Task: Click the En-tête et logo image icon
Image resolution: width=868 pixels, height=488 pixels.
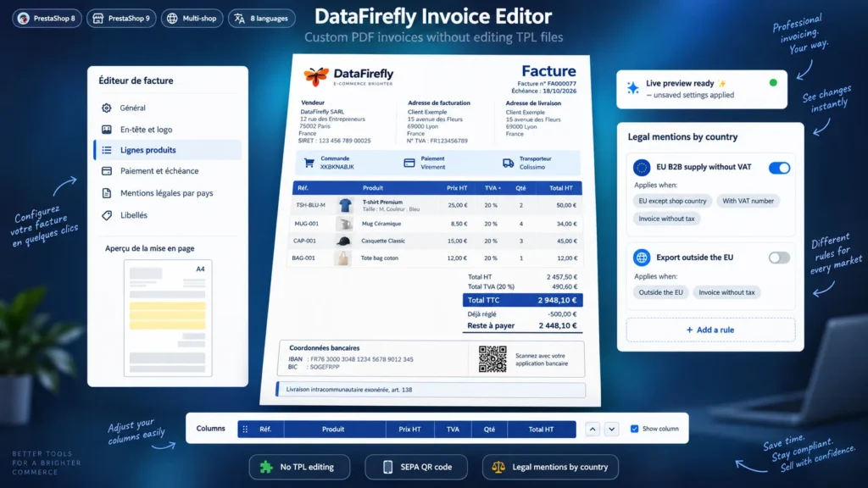Action: [x=106, y=130]
